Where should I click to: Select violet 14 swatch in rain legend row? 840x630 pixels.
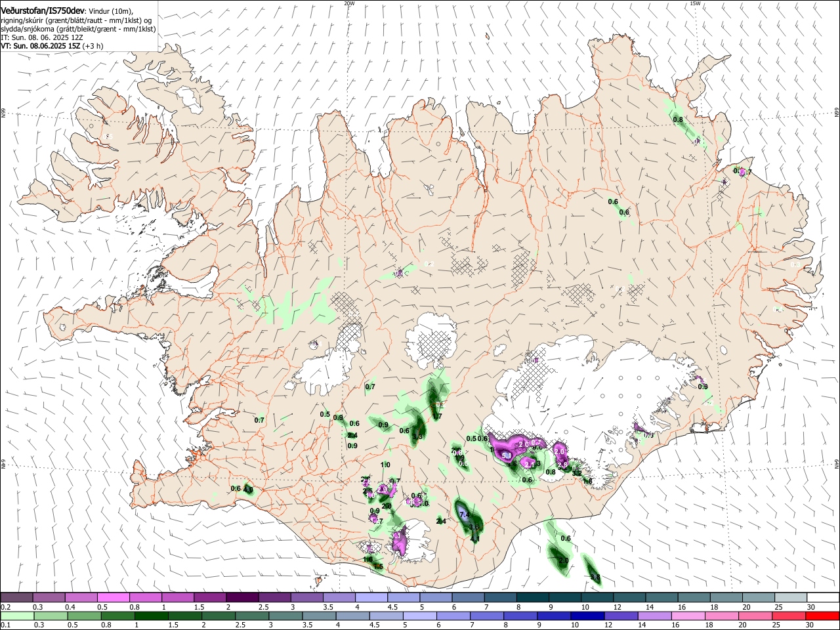[654, 616]
